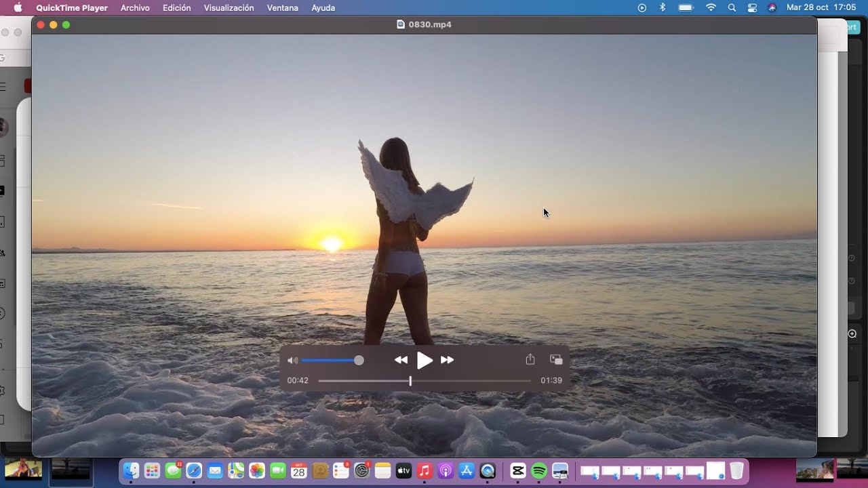Launch CapCut from the dock
Image resolution: width=868 pixels, height=488 pixels.
click(518, 471)
